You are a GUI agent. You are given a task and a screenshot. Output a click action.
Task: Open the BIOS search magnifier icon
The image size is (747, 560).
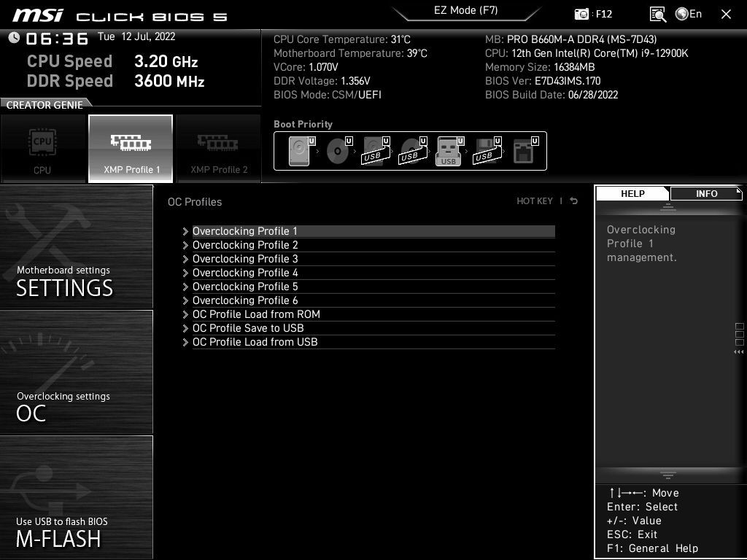(x=658, y=15)
